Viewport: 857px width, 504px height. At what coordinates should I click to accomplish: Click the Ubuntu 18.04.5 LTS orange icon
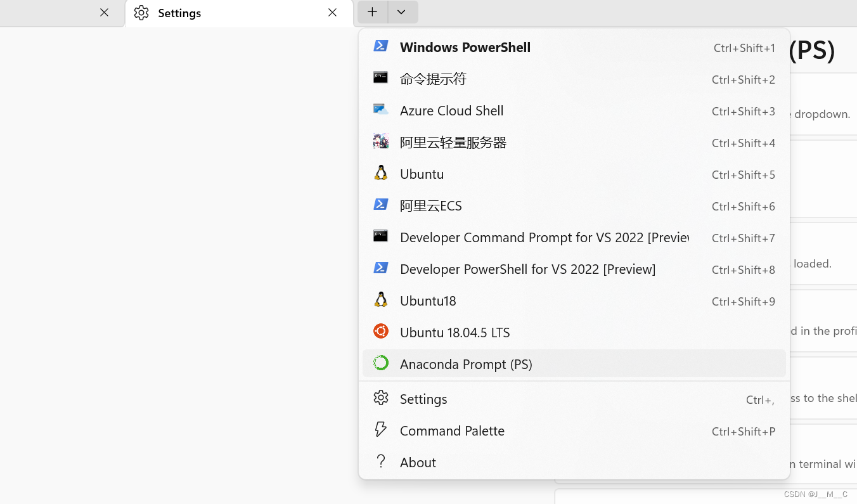(380, 331)
